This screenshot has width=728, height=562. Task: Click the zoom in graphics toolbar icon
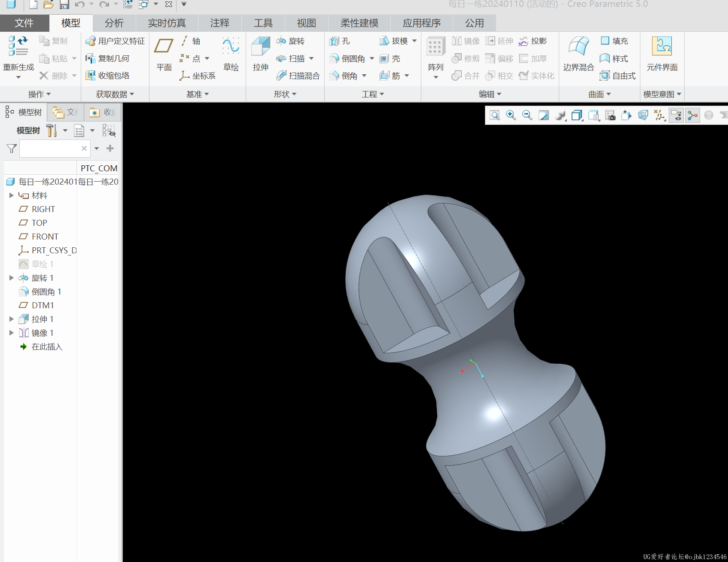[511, 115]
